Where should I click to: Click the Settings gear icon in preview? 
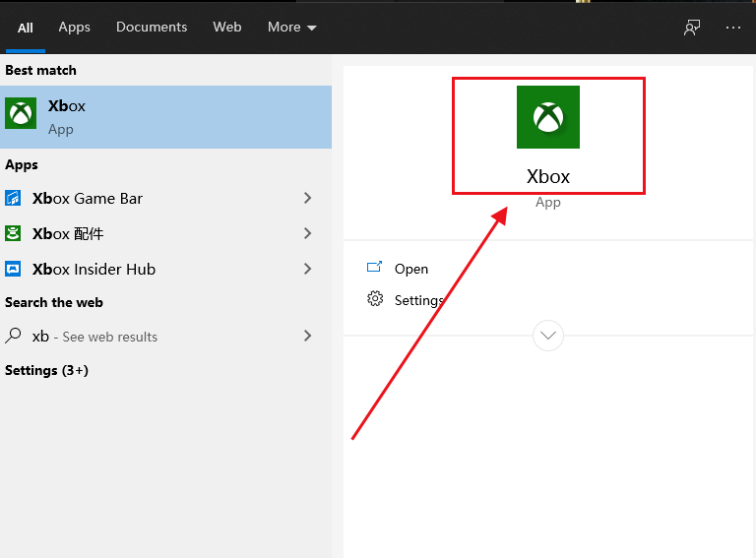(x=375, y=299)
